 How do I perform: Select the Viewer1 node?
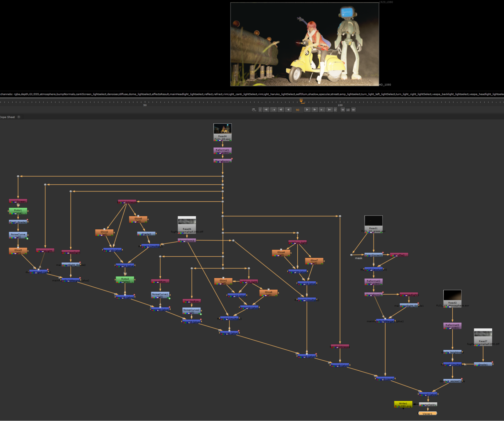coord(427,413)
